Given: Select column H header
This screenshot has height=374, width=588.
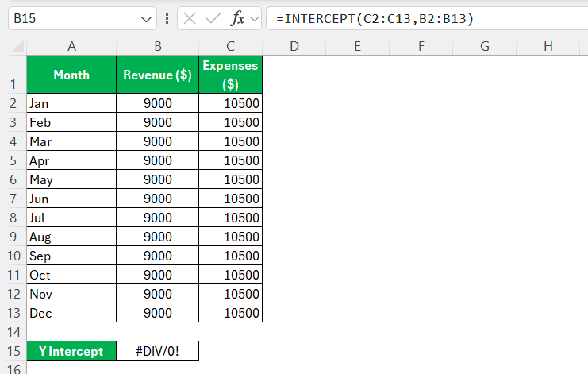Looking at the screenshot, I should tap(548, 47).
